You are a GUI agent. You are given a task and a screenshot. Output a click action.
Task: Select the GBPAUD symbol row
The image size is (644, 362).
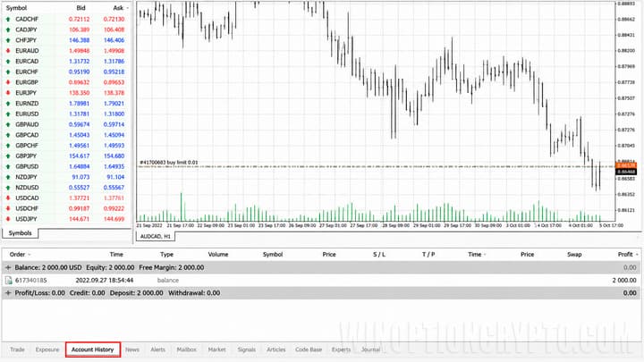pyautogui.click(x=65, y=124)
